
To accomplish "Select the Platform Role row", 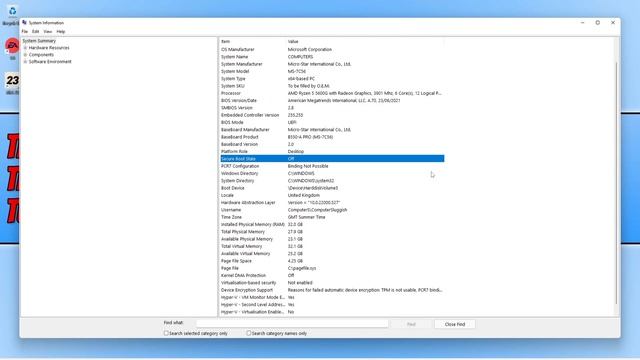I will (x=332, y=151).
